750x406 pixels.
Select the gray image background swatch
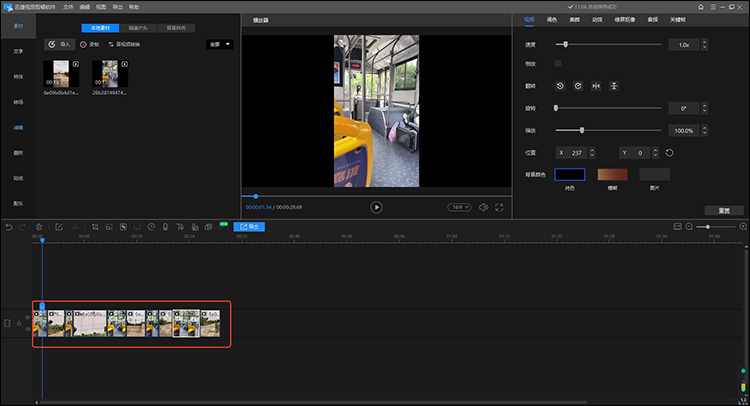click(654, 175)
